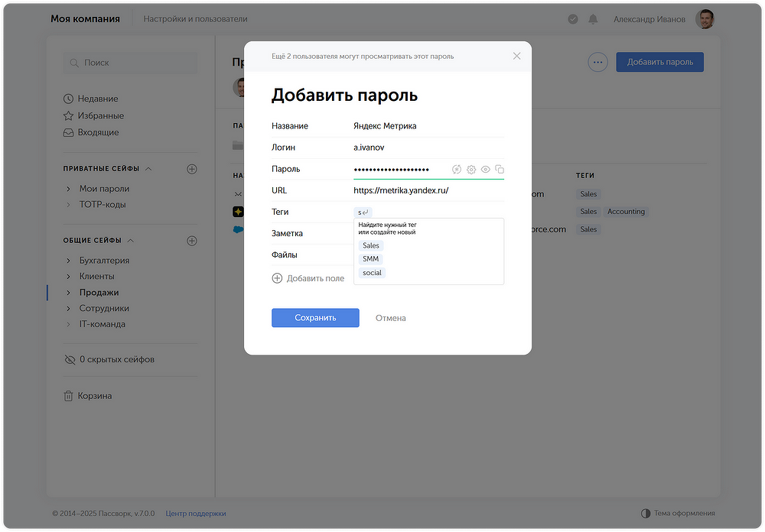This screenshot has height=532, width=765.
Task: Open Недавние in the sidebar
Action: [98, 99]
